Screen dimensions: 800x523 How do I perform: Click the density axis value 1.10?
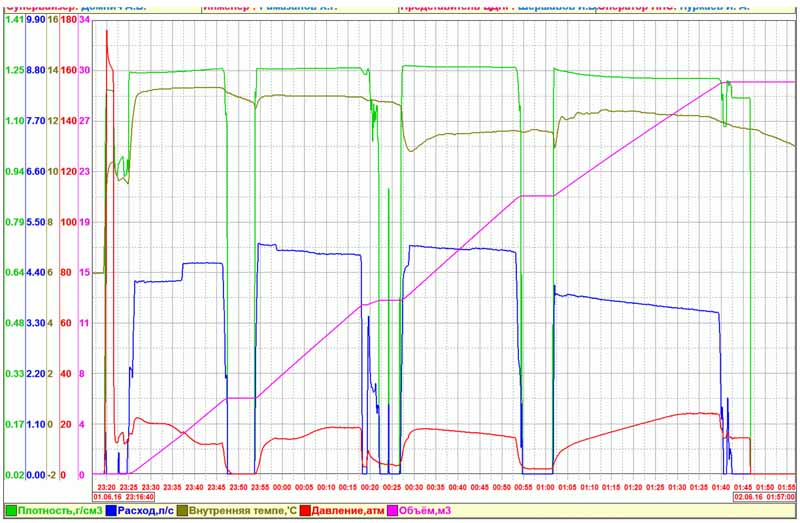pyautogui.click(x=14, y=121)
